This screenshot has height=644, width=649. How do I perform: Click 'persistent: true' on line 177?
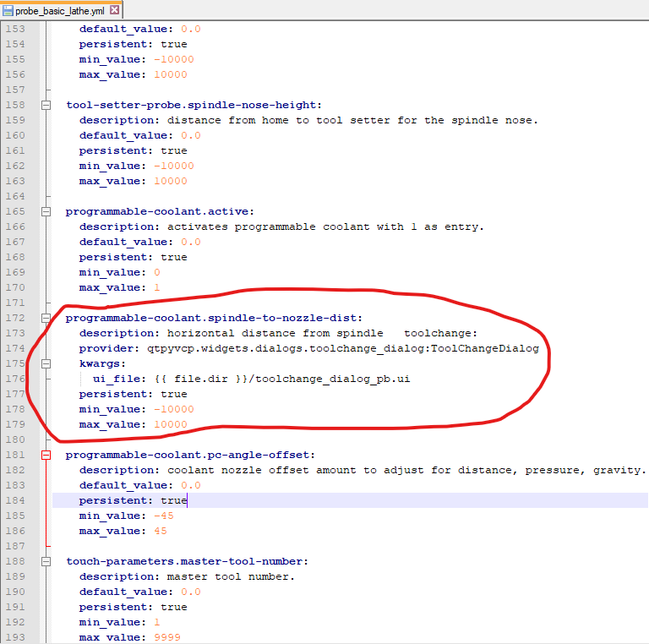click(134, 394)
